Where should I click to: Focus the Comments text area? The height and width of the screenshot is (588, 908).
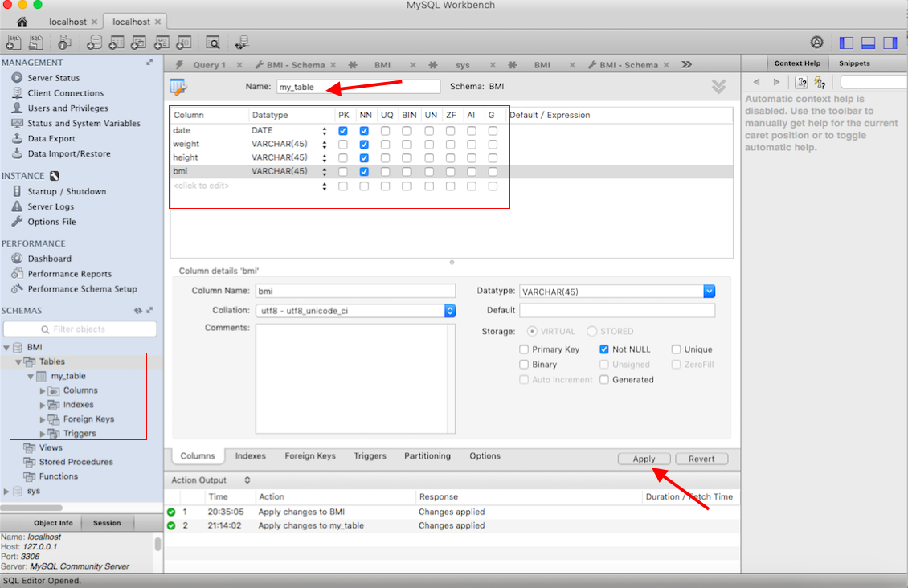coord(355,378)
